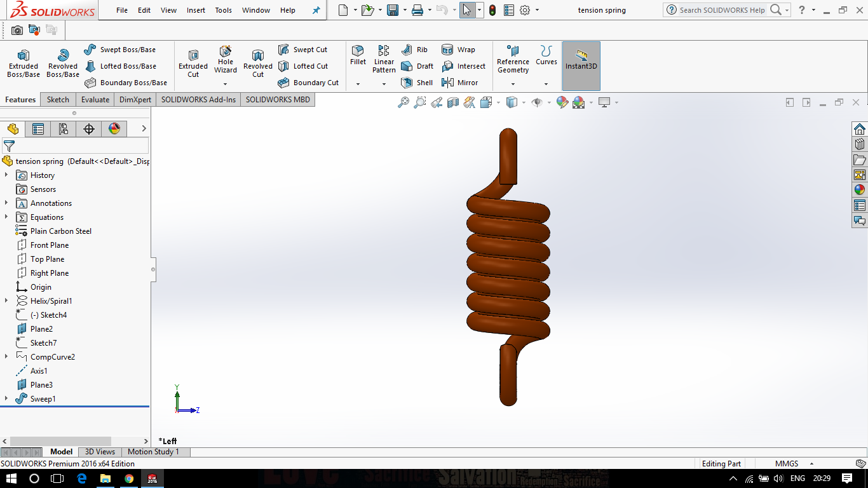The height and width of the screenshot is (488, 868).
Task: Switch to the 3D Views tab
Action: tap(100, 452)
